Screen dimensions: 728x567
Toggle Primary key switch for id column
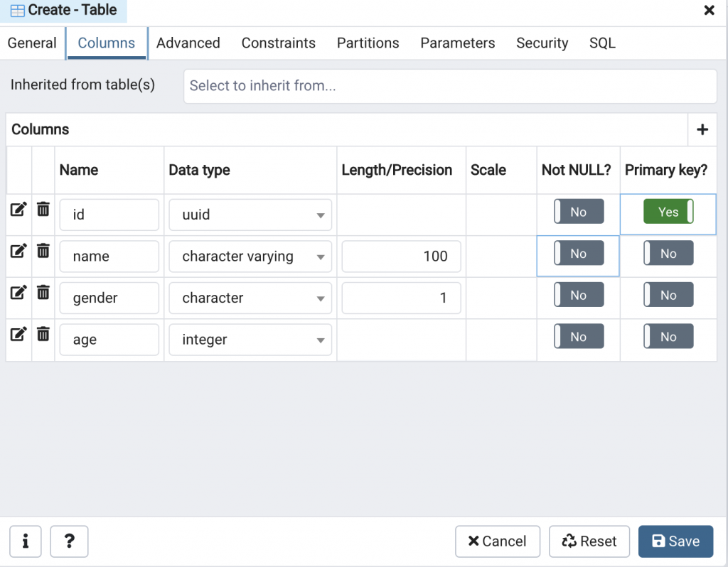click(x=668, y=212)
